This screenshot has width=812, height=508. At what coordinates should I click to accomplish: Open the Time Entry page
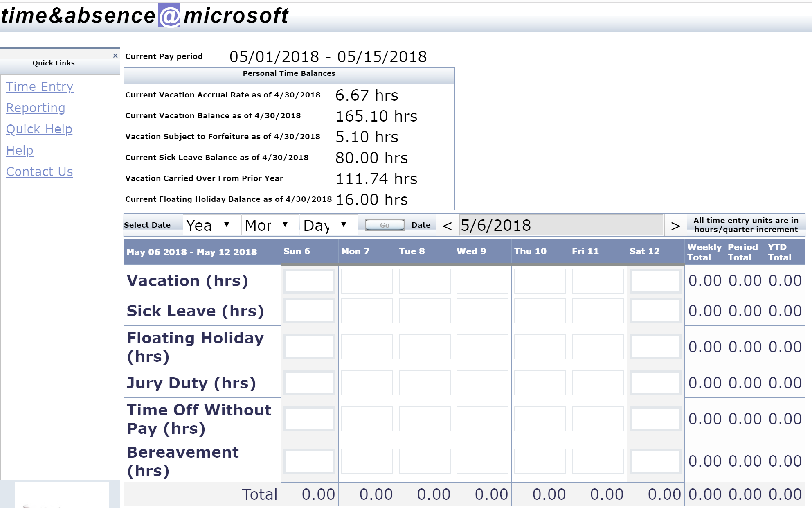(40, 86)
